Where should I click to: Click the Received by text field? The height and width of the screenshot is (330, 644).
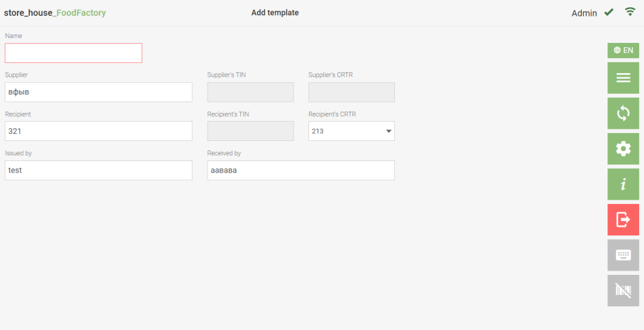pyautogui.click(x=301, y=170)
